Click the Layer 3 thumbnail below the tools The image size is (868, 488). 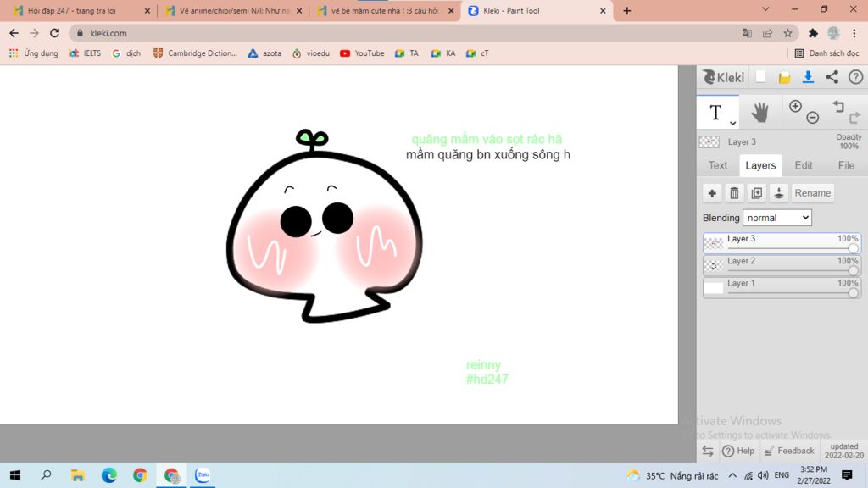709,141
